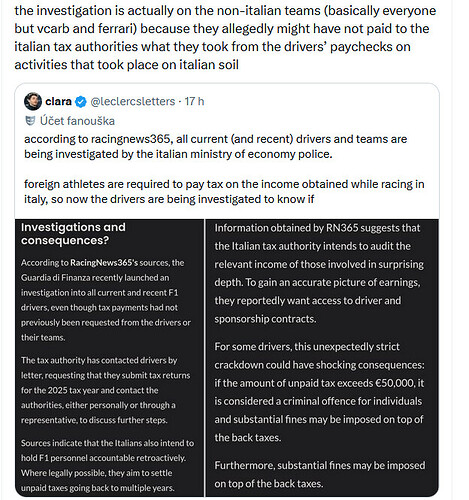
Task: Open the 17 h timestamp link
Action: (194, 101)
